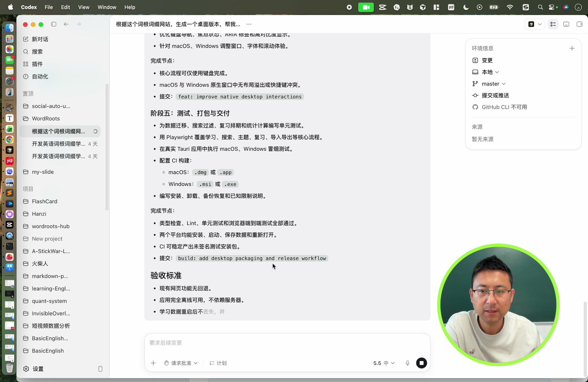Viewport: 588px width, 382px height.
Task: Open the wordroots-hub project
Action: [60, 226]
